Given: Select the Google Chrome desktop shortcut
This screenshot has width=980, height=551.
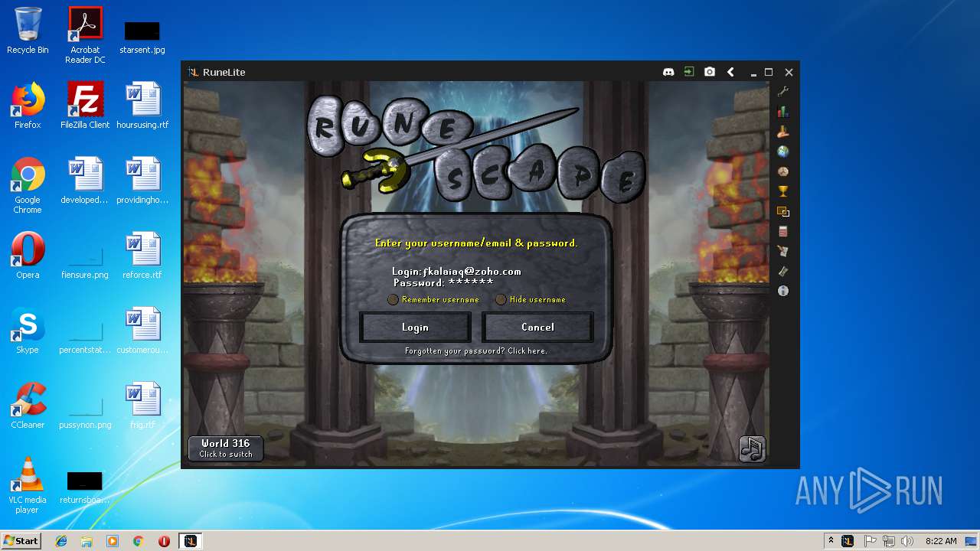Looking at the screenshot, I should tap(28, 185).
